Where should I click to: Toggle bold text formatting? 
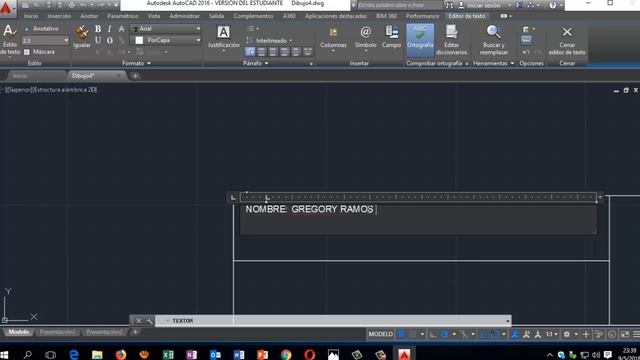(98, 29)
